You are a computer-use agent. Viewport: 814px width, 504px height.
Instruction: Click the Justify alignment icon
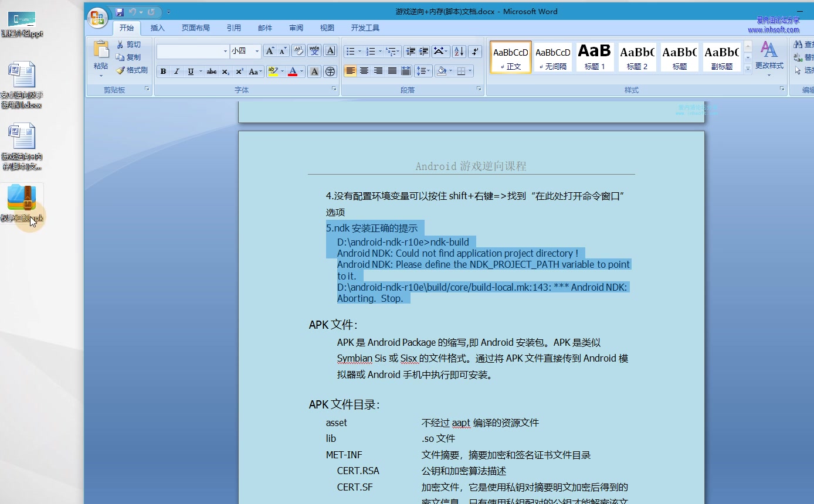pos(392,71)
